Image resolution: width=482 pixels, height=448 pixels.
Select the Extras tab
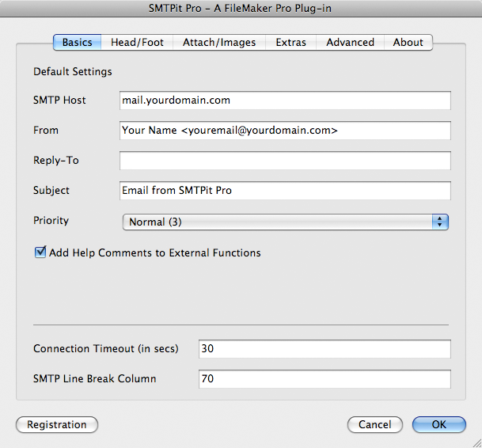(x=290, y=43)
